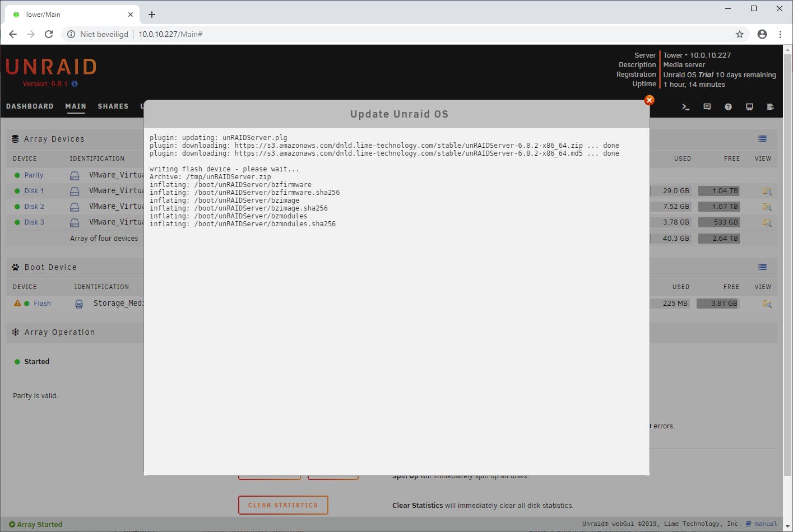Open the Flash device link
793x532 pixels.
click(42, 304)
